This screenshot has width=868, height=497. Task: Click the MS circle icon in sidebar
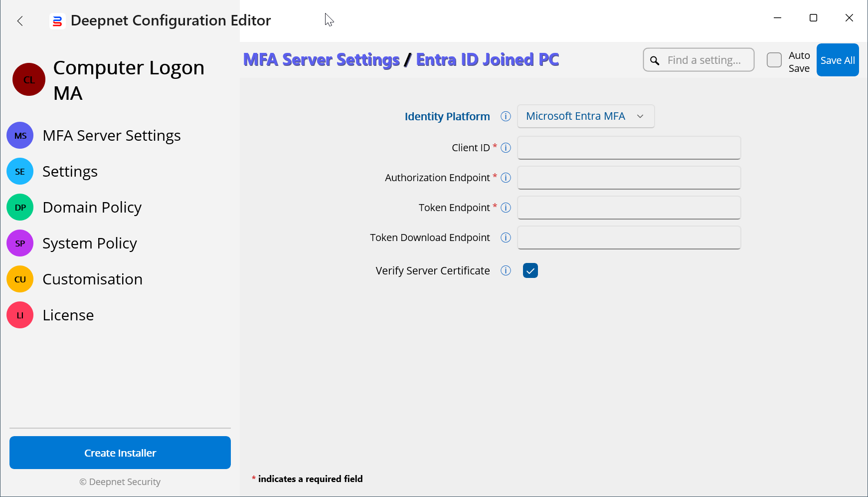coord(20,135)
